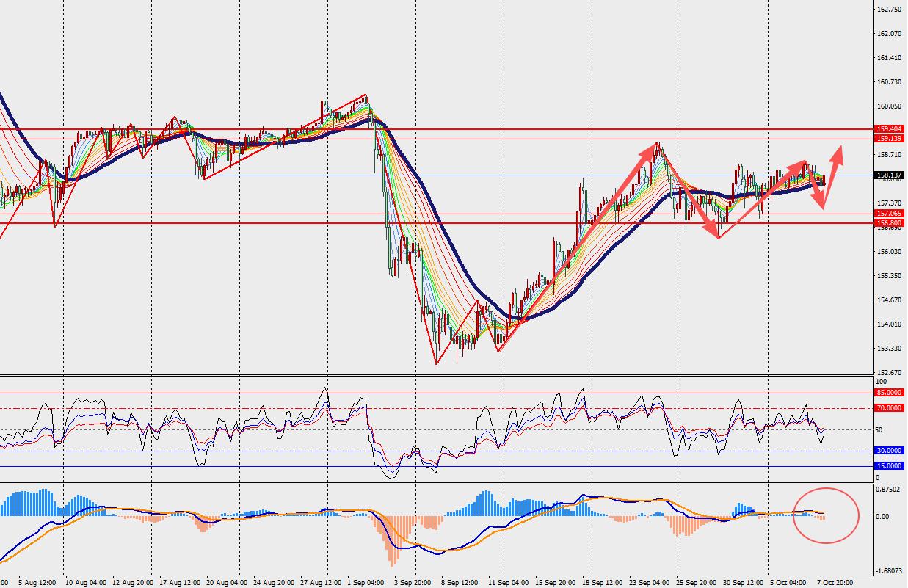Select the red 159.404 level label

click(889, 129)
